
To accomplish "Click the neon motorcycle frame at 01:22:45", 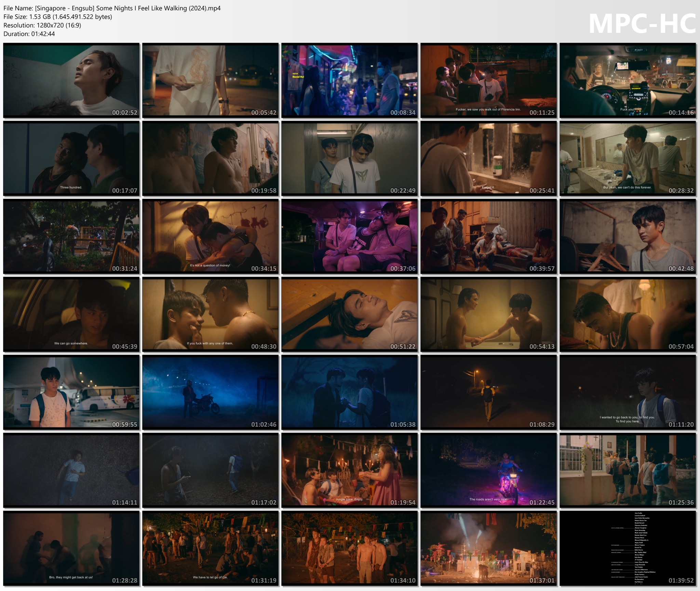I will (488, 470).
